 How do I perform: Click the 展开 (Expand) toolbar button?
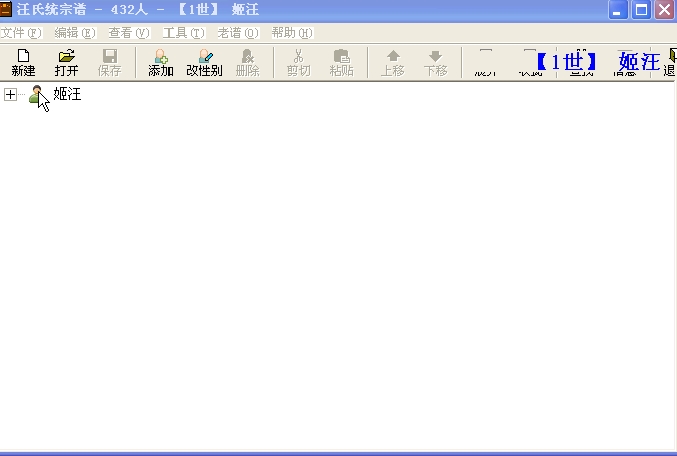485,63
